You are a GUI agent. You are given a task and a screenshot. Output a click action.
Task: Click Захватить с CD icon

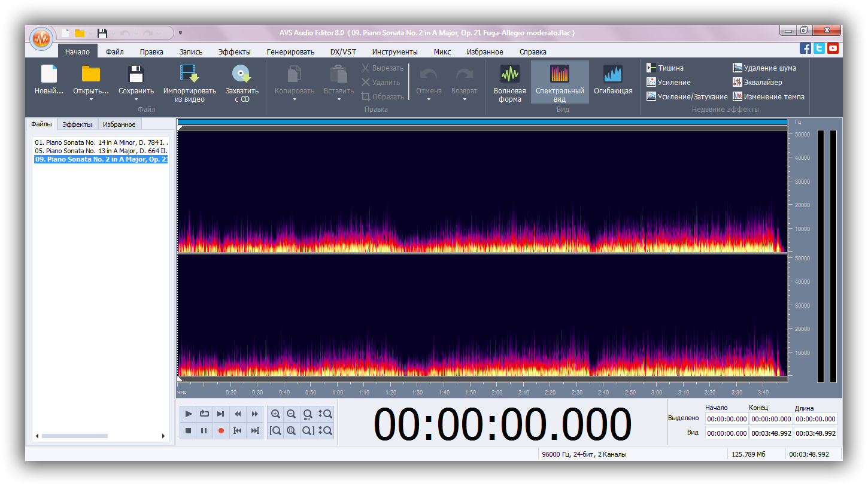pos(242,74)
